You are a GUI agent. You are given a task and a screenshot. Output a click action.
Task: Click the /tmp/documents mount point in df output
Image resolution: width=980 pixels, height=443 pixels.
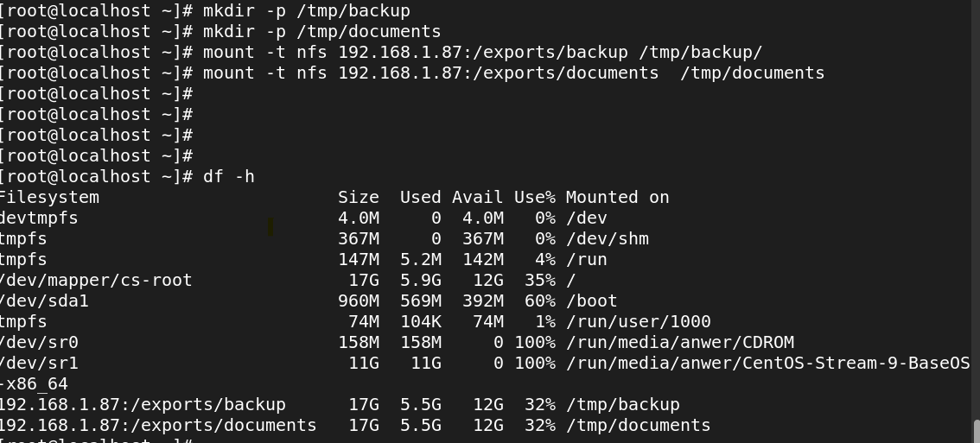click(x=638, y=425)
